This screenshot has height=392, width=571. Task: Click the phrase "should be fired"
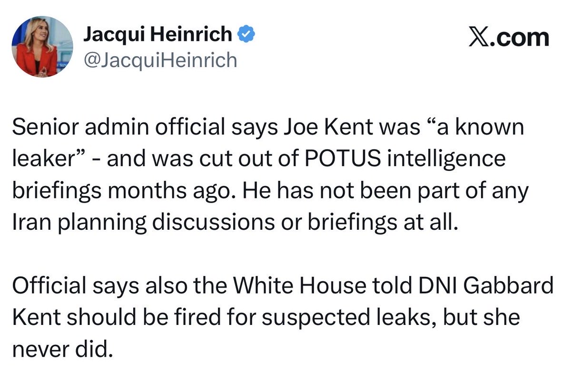(x=135, y=317)
